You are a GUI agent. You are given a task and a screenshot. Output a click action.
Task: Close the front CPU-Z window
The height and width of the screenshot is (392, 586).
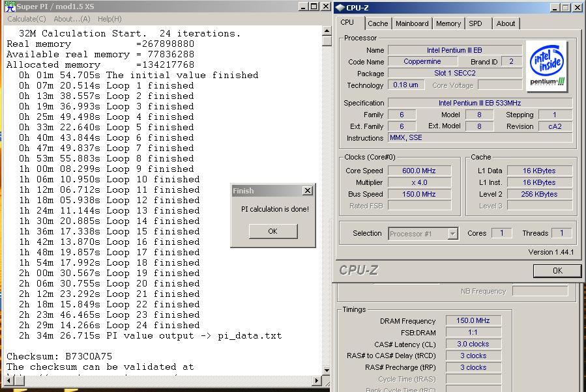tap(578, 7)
